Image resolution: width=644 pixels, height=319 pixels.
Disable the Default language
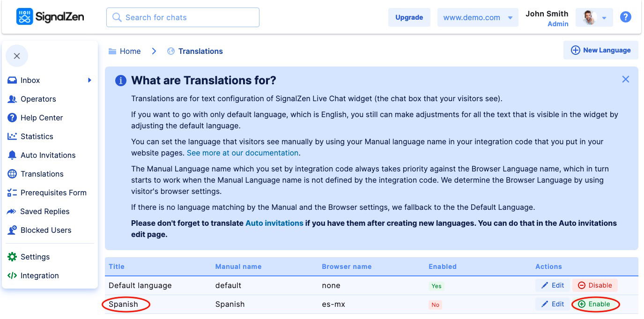click(595, 285)
